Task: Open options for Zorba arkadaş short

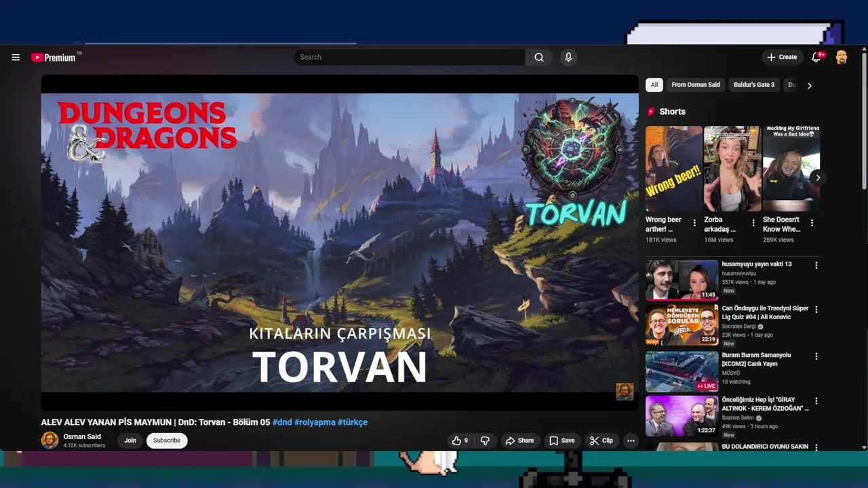Action: (x=753, y=223)
